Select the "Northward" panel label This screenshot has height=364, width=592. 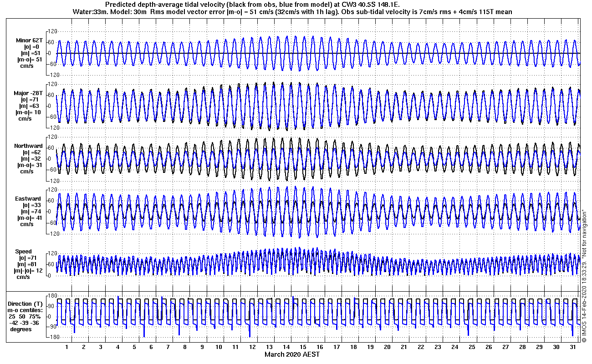pyautogui.click(x=28, y=146)
